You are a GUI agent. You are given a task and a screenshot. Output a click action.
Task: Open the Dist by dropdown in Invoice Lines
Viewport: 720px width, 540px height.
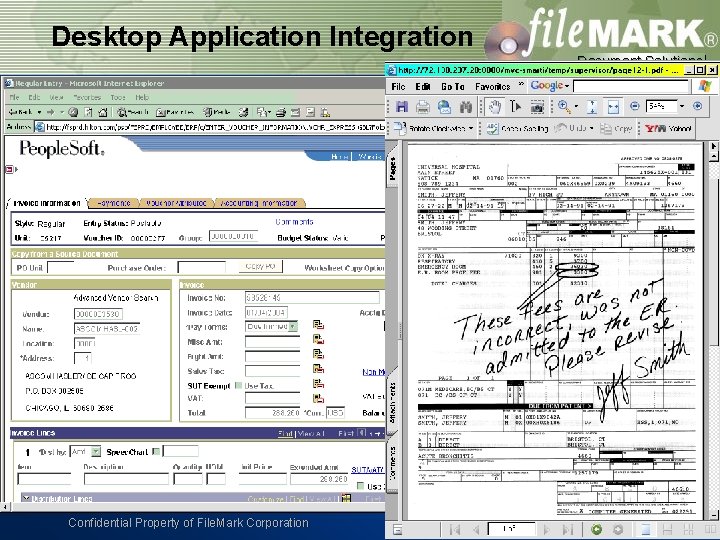coord(96,452)
